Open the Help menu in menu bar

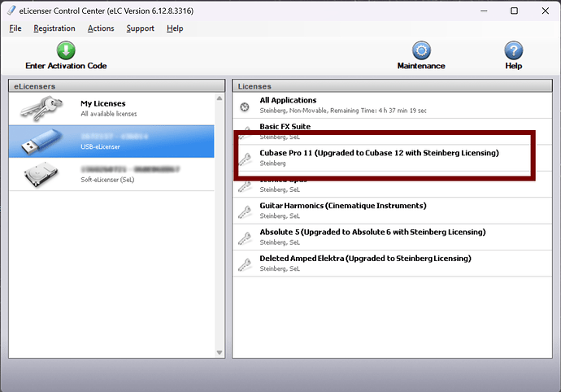coord(175,28)
